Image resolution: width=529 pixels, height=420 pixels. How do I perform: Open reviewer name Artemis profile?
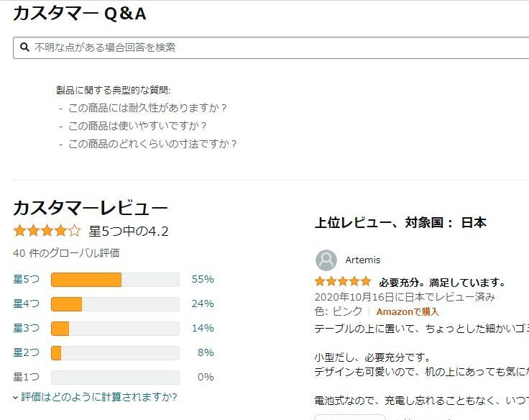click(x=363, y=260)
